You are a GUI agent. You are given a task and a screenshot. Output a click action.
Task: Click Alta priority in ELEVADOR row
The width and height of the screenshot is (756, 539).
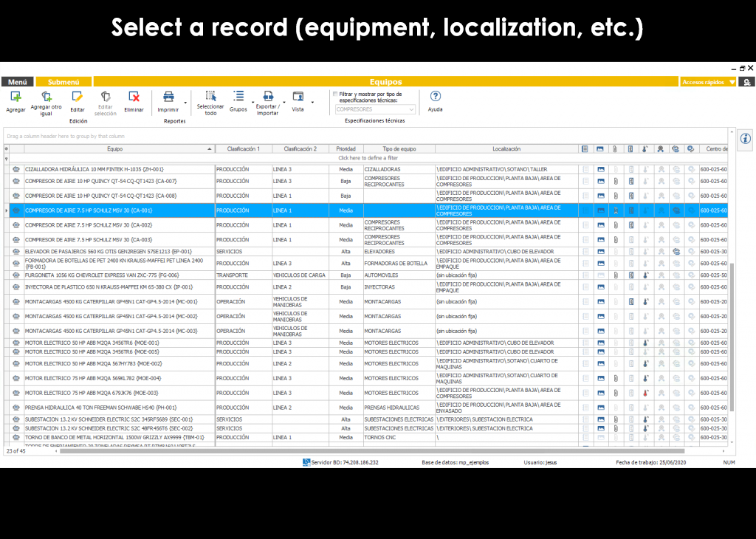pos(346,252)
